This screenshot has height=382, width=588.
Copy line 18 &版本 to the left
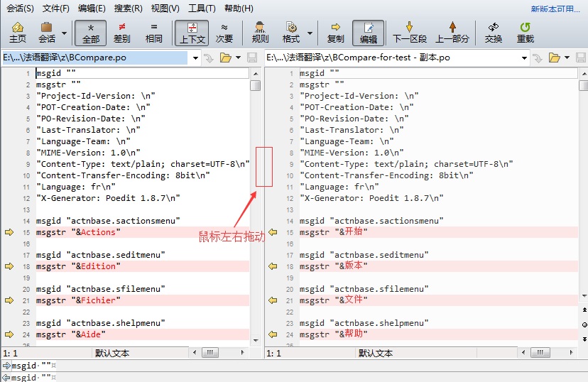273,266
